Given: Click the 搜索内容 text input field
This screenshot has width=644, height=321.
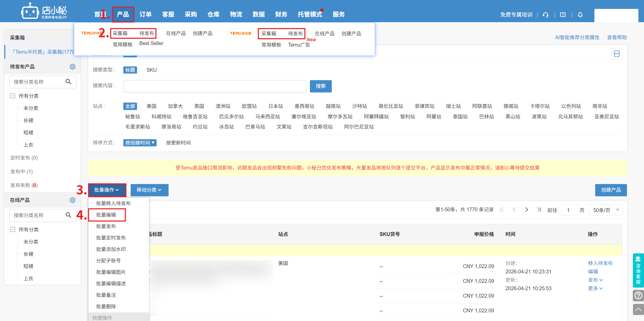Looking at the screenshot, I should [x=215, y=86].
